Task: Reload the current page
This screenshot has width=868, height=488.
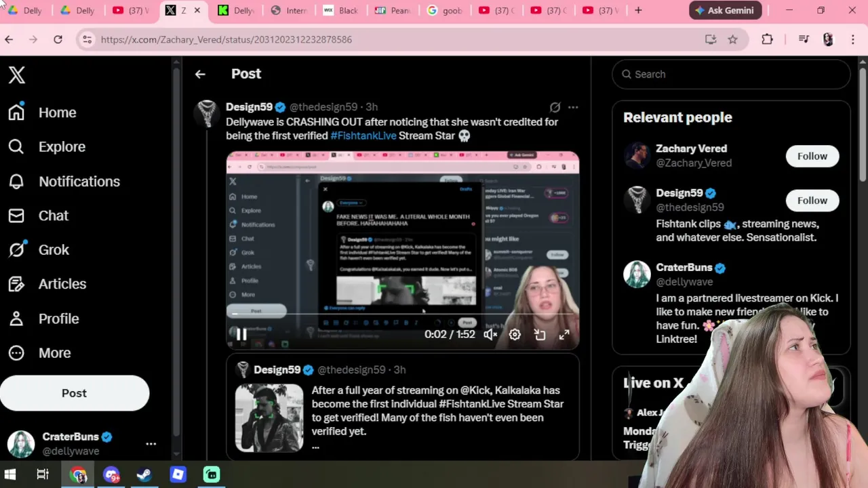Action: [x=58, y=39]
